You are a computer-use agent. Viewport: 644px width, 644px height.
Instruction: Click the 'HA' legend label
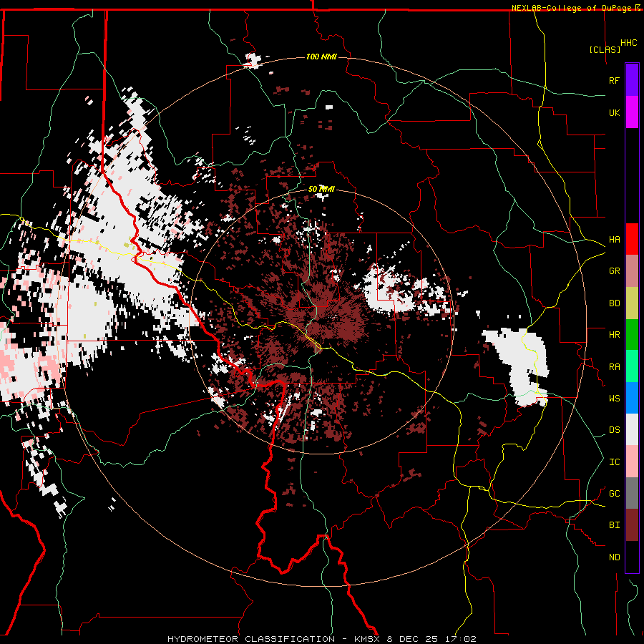(615, 240)
